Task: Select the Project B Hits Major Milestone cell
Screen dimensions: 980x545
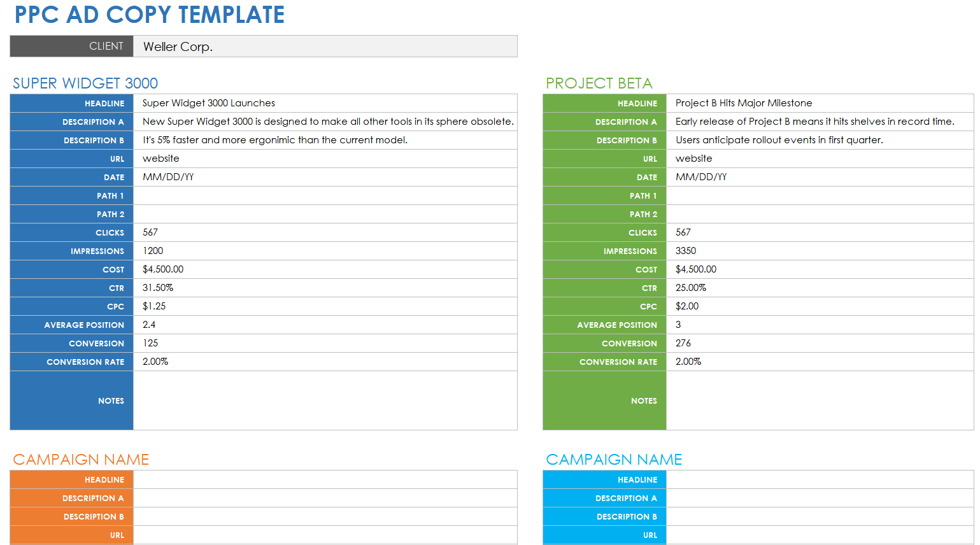Action: coord(819,103)
